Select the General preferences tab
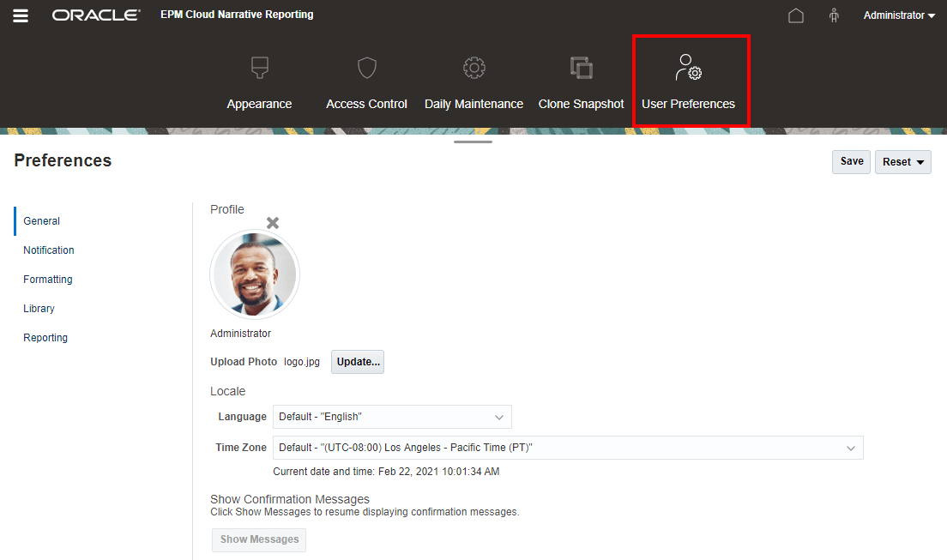The image size is (947, 560). (42, 221)
